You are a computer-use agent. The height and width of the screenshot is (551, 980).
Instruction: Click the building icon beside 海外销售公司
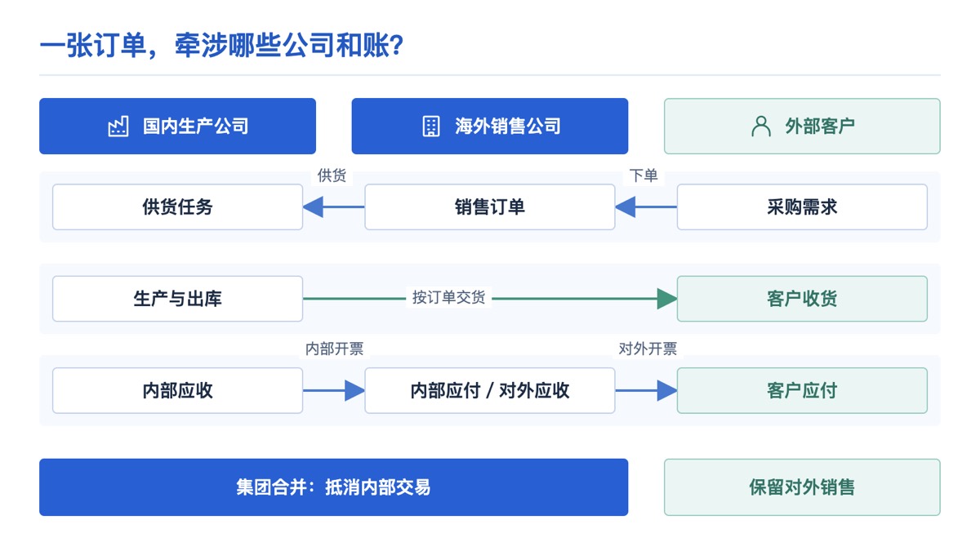(430, 127)
